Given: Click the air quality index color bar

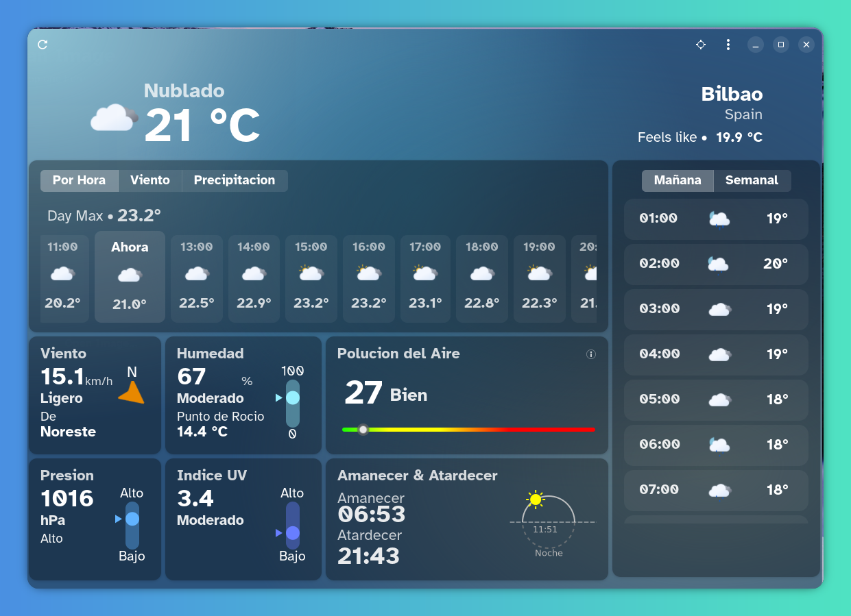Looking at the screenshot, I should (468, 430).
